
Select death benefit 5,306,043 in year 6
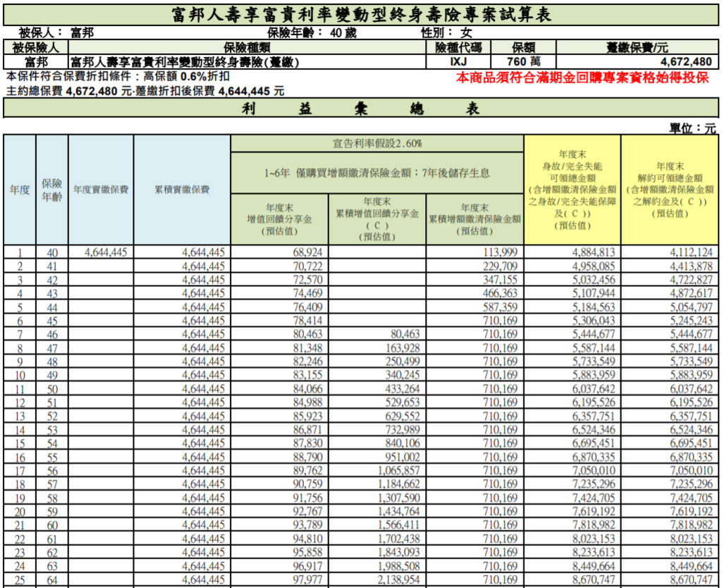[x=594, y=321]
